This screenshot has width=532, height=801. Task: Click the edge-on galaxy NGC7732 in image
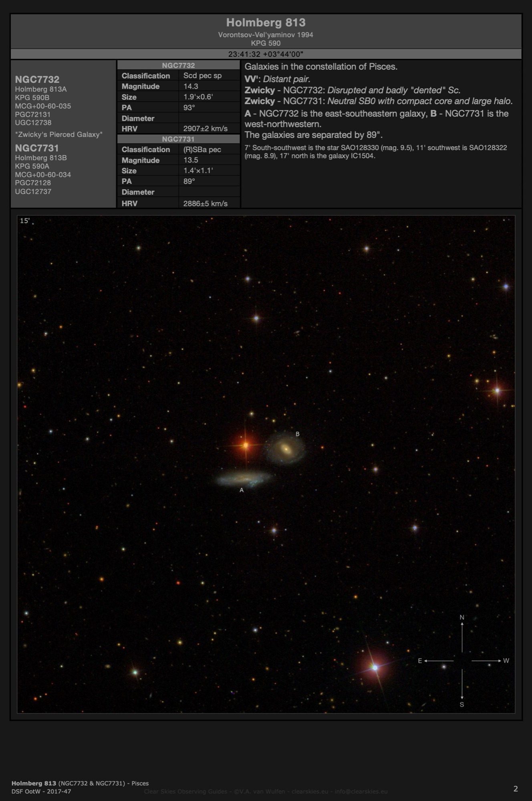[244, 478]
